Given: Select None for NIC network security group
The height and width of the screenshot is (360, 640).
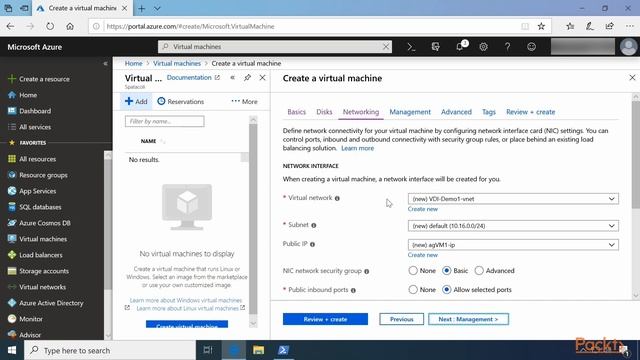Looking at the screenshot, I should (x=413, y=271).
